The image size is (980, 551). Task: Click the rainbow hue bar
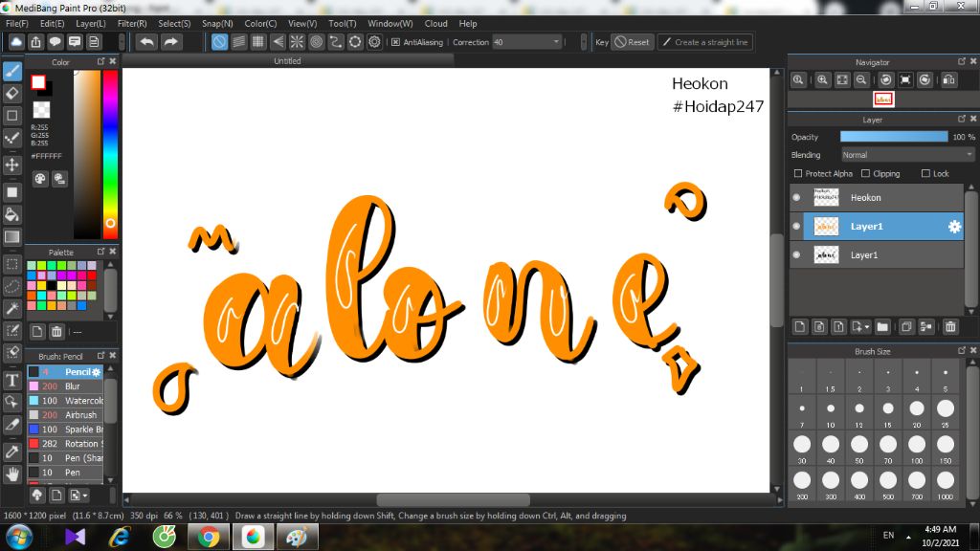point(111,154)
